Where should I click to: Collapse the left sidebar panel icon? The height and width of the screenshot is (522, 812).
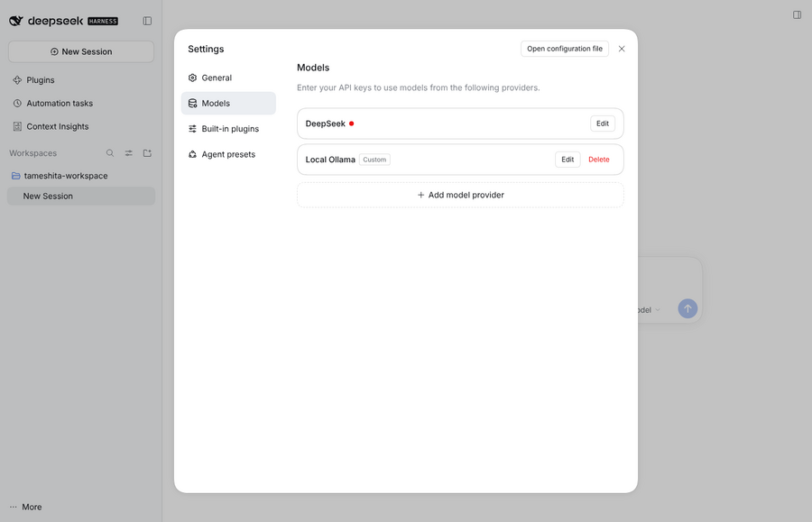147,21
